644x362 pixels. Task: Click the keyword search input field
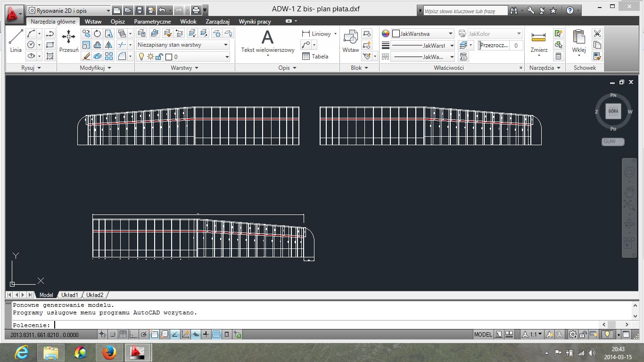(465, 11)
